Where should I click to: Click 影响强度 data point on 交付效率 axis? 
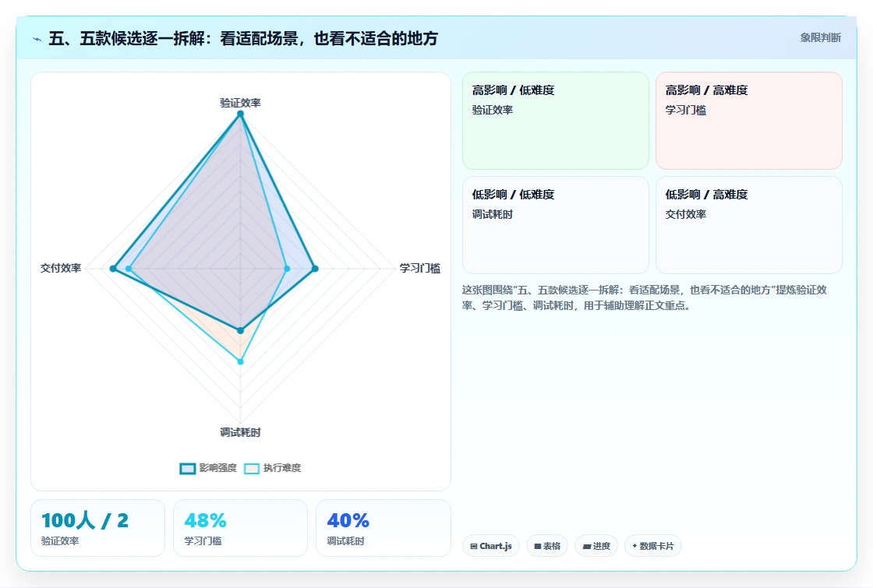(x=113, y=269)
